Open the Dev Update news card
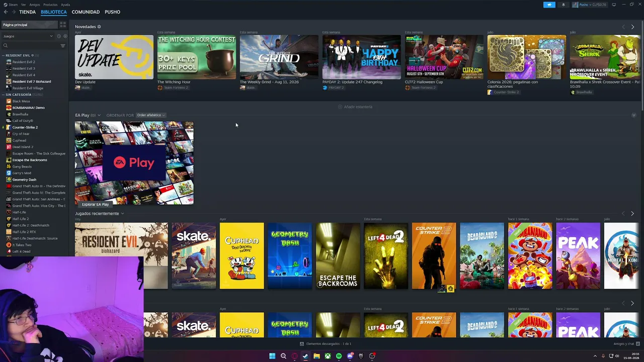 point(114,57)
